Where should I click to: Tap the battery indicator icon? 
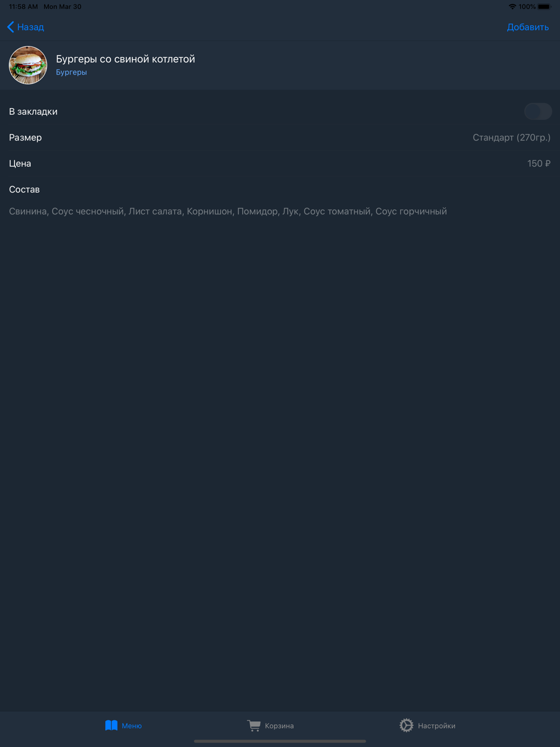[x=545, y=7]
